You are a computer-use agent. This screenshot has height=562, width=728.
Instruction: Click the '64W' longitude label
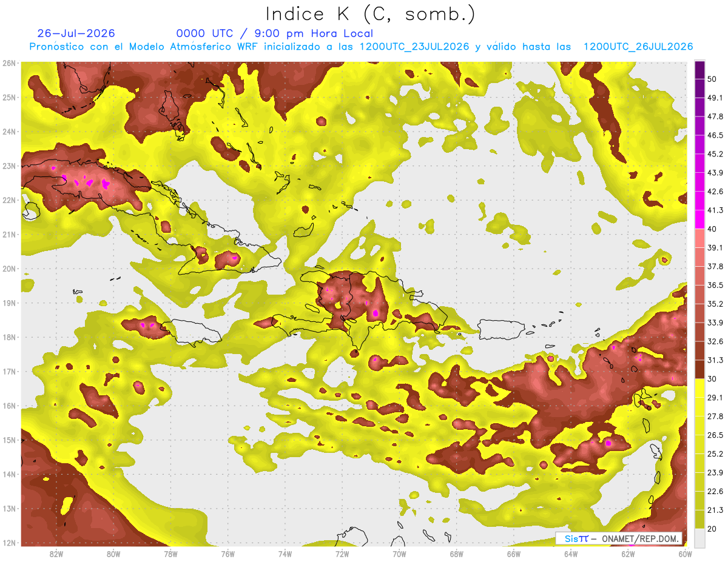(570, 554)
